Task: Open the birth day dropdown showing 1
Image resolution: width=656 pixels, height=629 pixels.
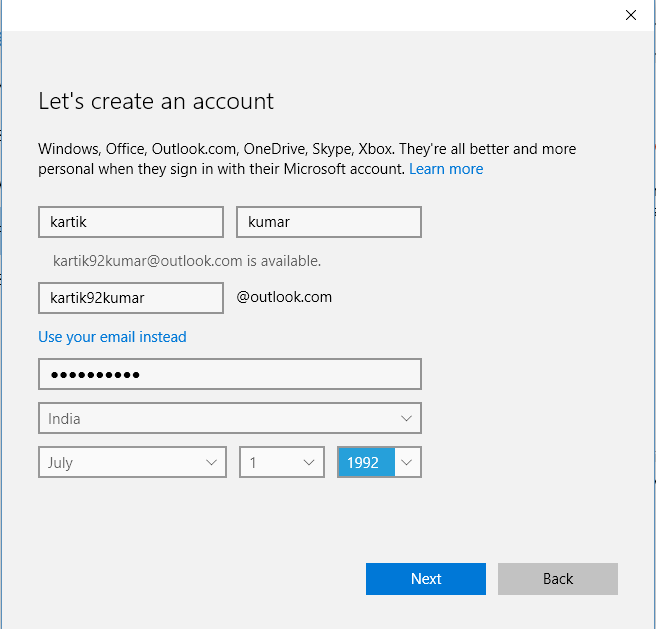Action: pos(281,463)
